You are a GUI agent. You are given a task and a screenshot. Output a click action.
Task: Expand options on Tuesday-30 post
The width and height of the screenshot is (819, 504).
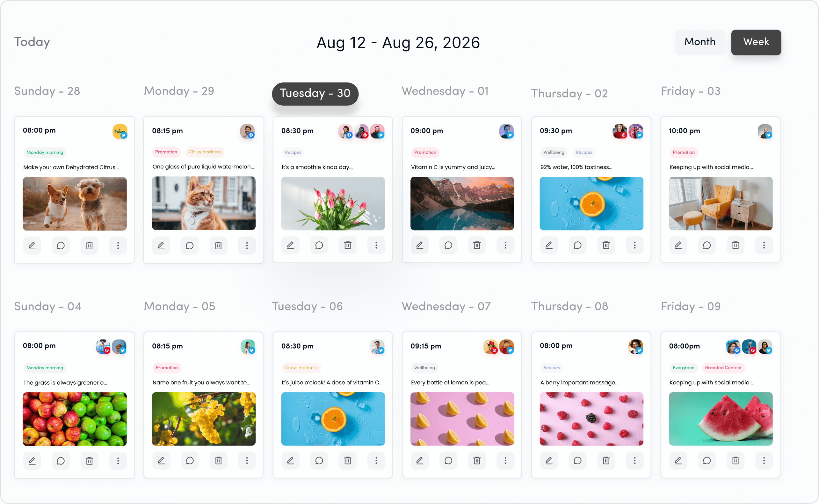click(x=376, y=245)
